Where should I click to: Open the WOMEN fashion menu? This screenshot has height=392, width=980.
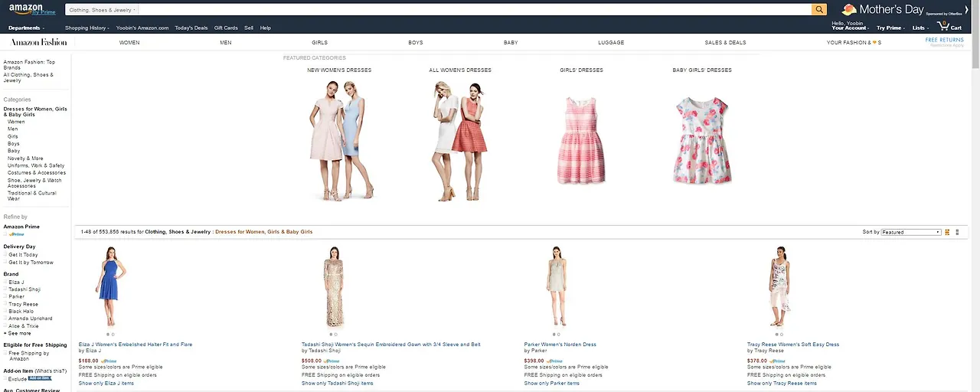click(x=129, y=43)
